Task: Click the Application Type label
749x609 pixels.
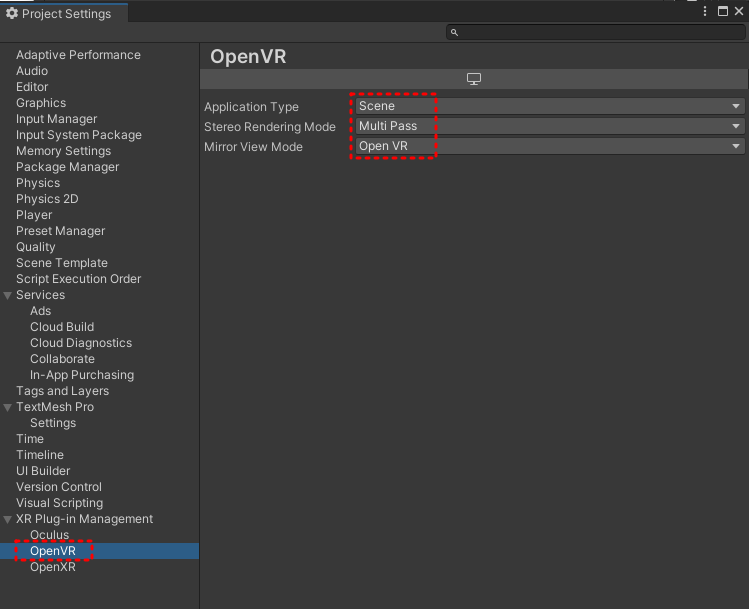Action: (251, 107)
